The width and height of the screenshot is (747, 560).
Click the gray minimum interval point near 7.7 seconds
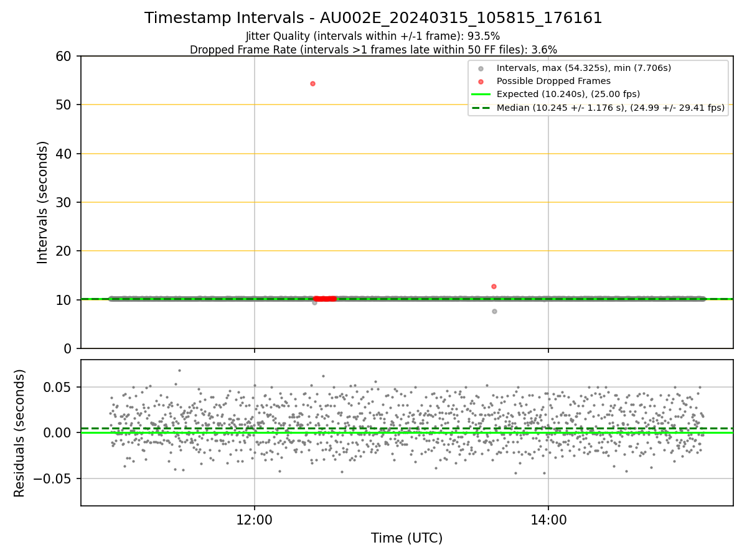[494, 311]
